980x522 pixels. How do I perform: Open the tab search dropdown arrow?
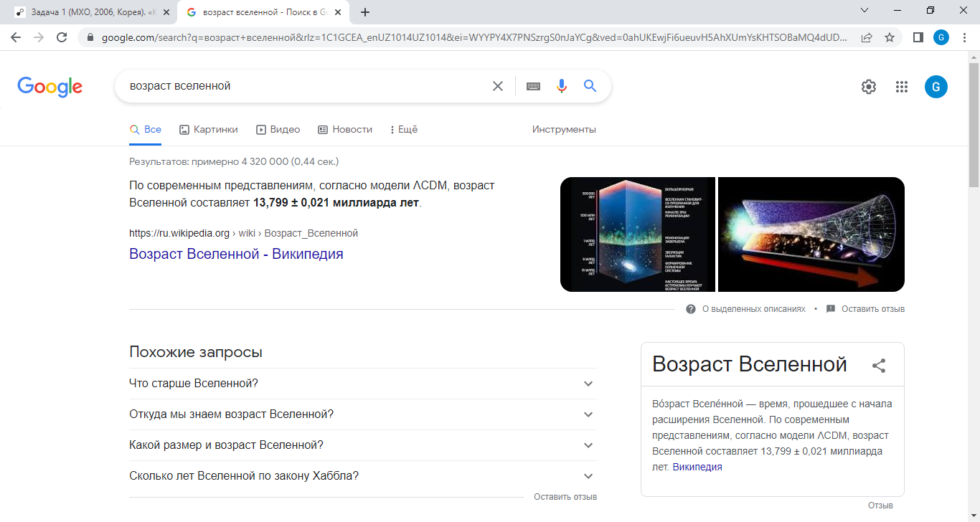(864, 10)
